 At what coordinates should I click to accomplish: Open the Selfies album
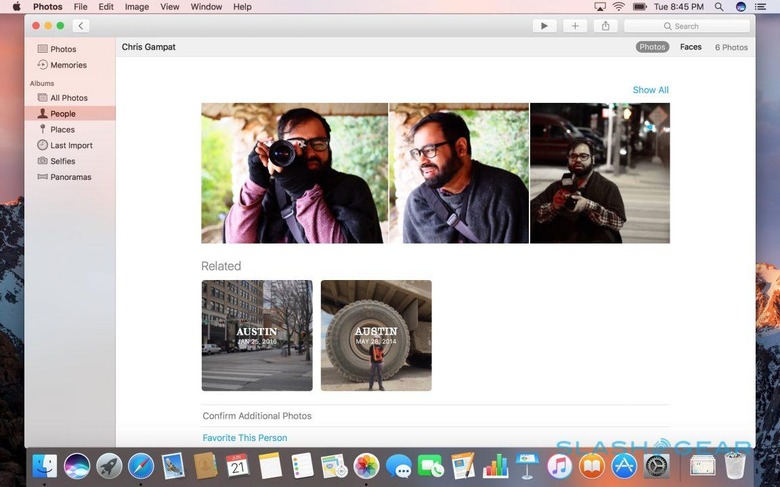[x=64, y=161]
